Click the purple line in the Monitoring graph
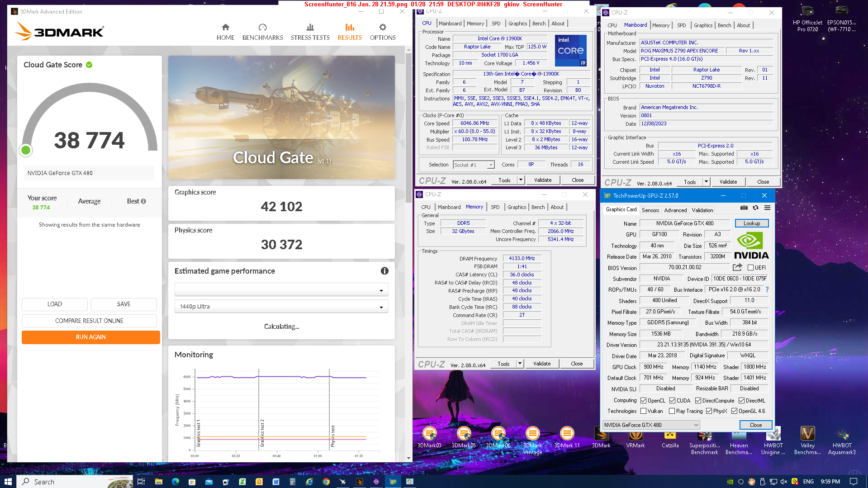This screenshot has height=488, width=868. coord(281,377)
